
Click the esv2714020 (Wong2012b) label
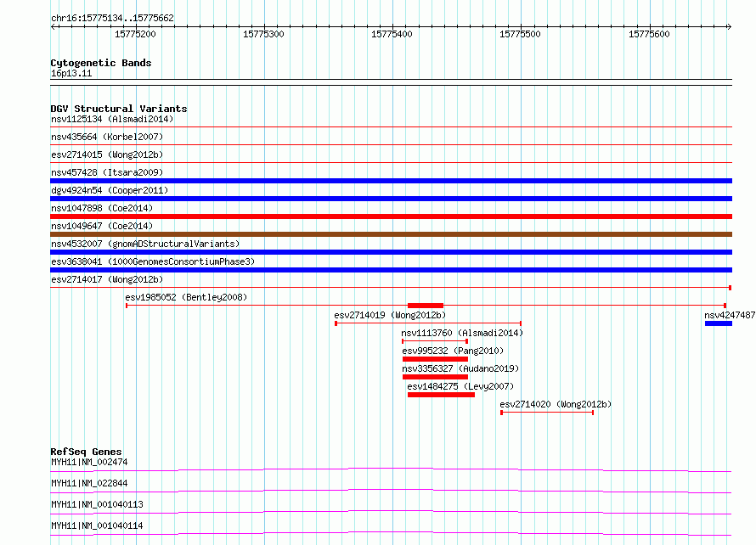point(556,404)
